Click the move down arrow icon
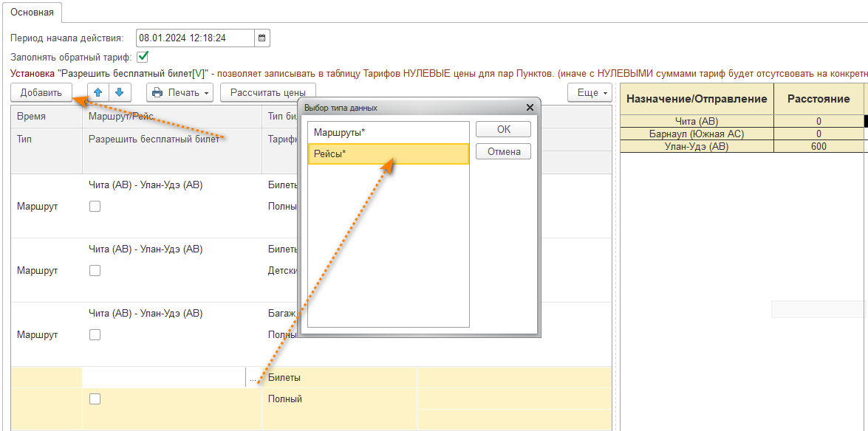Screen dimensions: 868x431 [x=120, y=92]
